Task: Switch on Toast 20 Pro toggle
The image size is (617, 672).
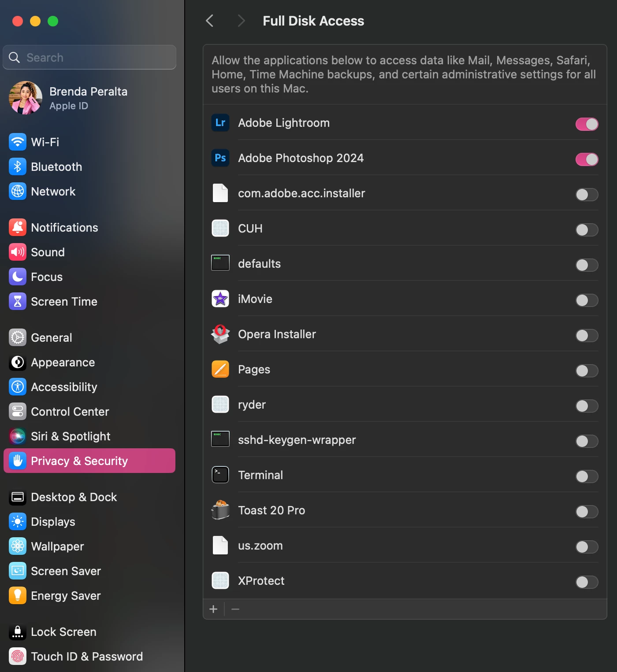Action: 587,512
